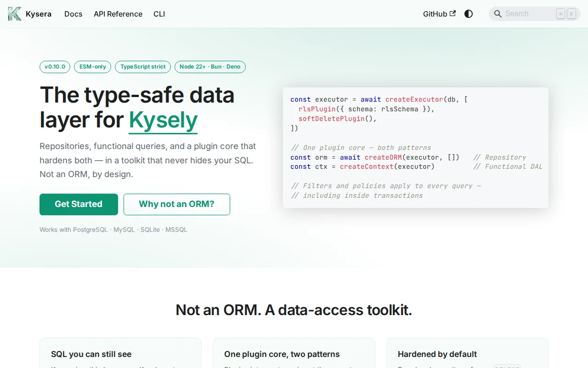Focus the Search input field
Viewport: 588px width, 368px height.
535,14
